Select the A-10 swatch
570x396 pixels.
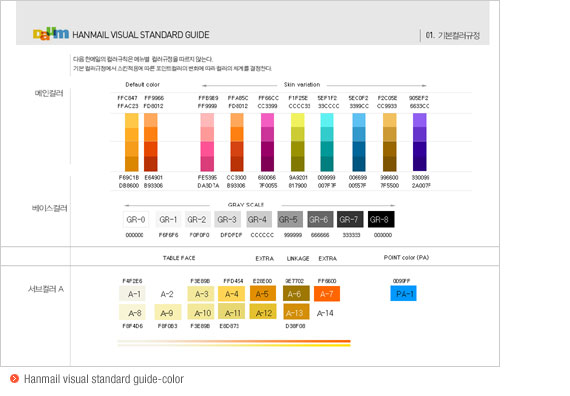pos(201,312)
